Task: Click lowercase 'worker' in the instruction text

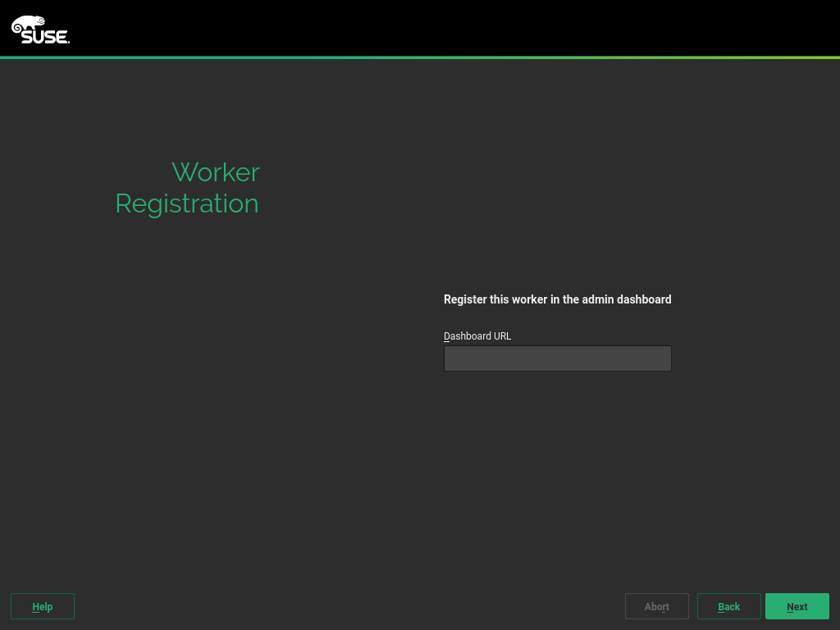Action: pyautogui.click(x=530, y=299)
